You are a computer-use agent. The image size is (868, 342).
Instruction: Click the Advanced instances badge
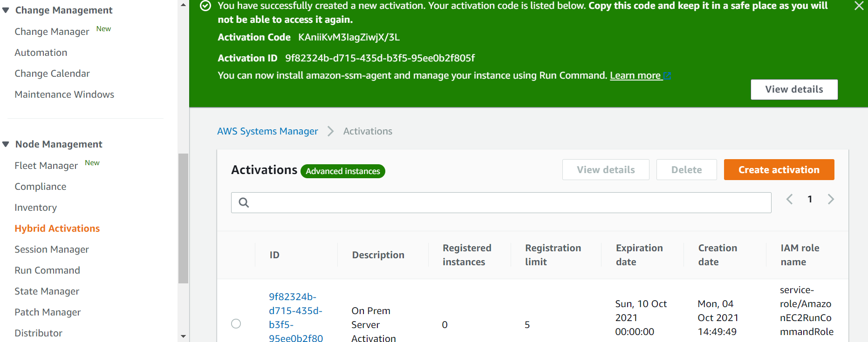[x=343, y=171]
